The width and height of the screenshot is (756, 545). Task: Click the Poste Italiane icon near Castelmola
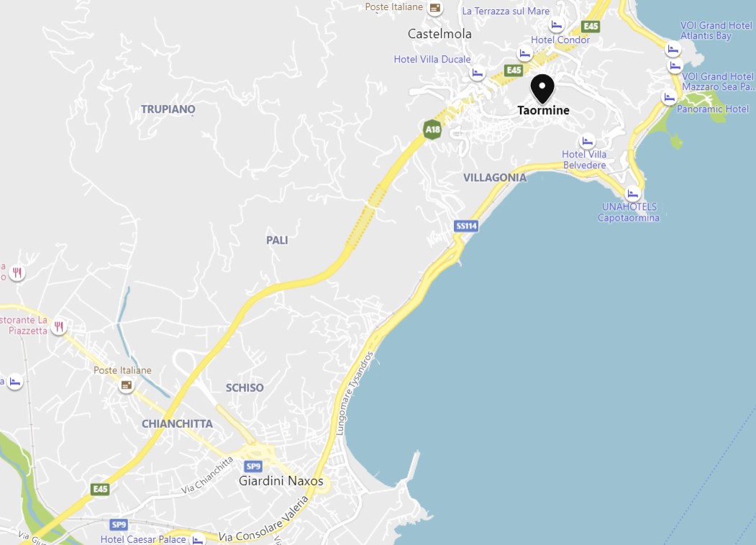tap(435, 8)
